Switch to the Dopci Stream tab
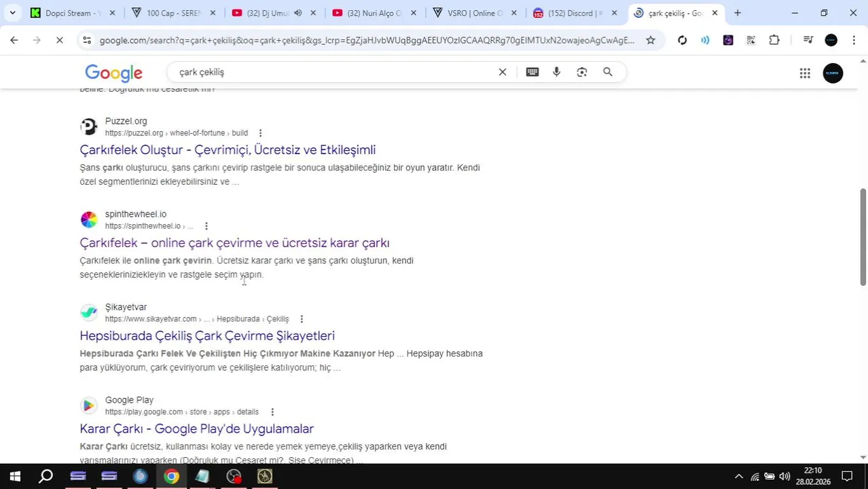Image resolution: width=868 pixels, height=489 pixels. tap(73, 13)
